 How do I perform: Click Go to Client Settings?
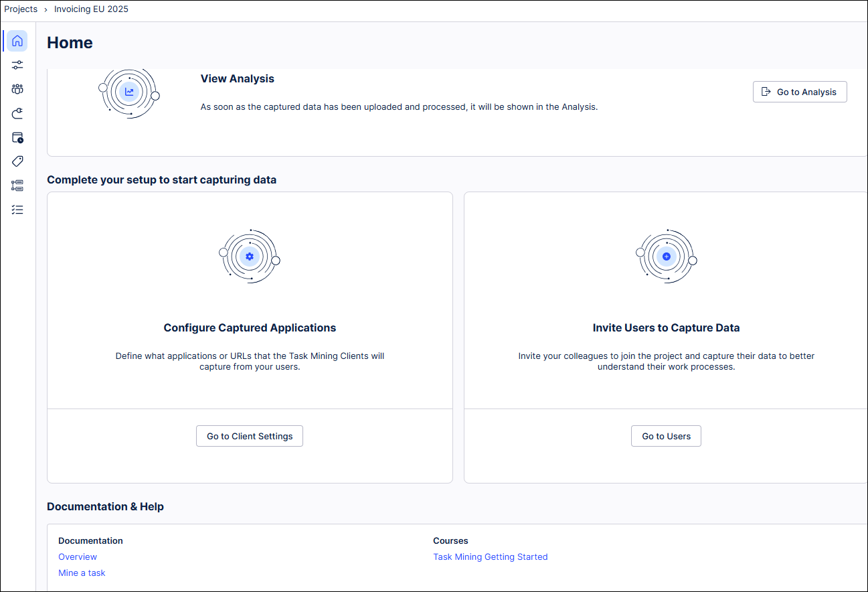[x=249, y=436]
